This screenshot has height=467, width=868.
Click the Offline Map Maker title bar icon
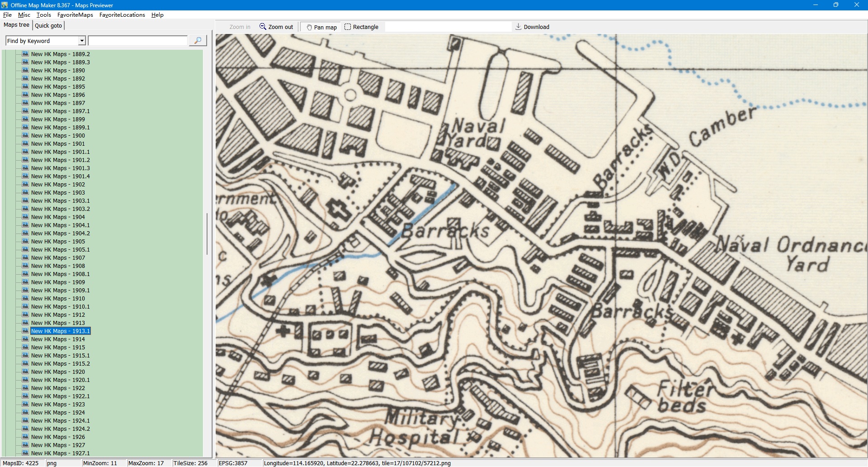point(5,5)
